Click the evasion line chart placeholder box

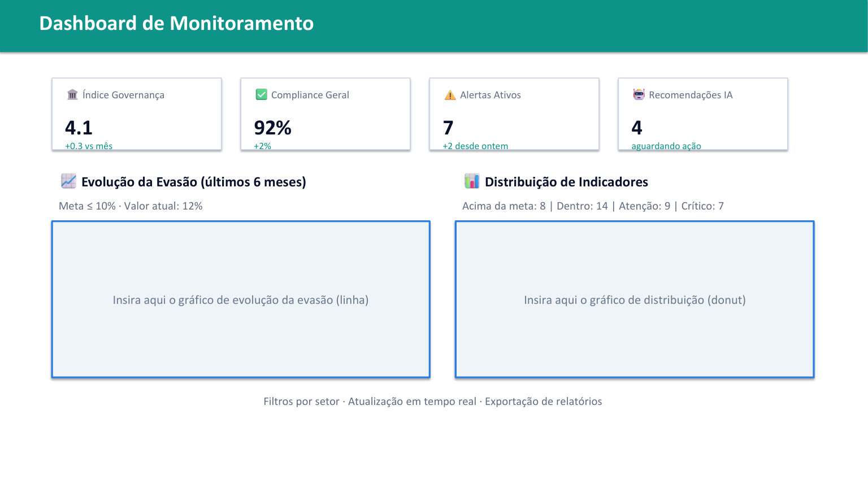pos(241,299)
